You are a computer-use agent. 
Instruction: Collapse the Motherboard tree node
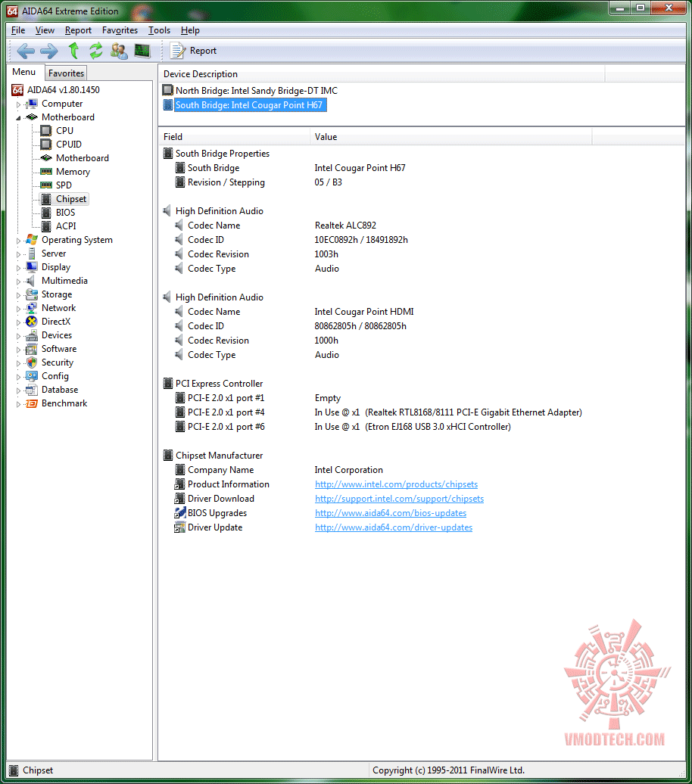(18, 118)
